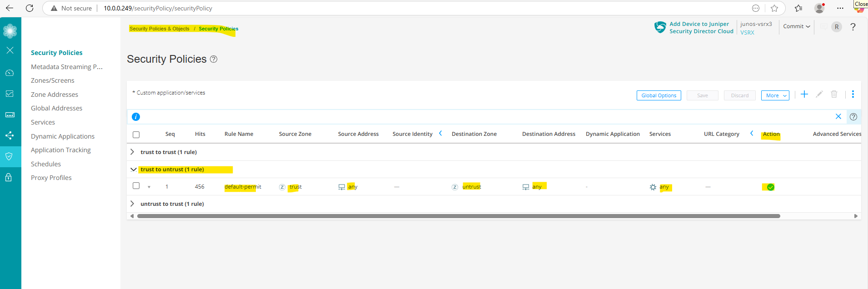The width and height of the screenshot is (868, 289).
Task: Click green permit action icon in default-permit row
Action: tap(771, 187)
